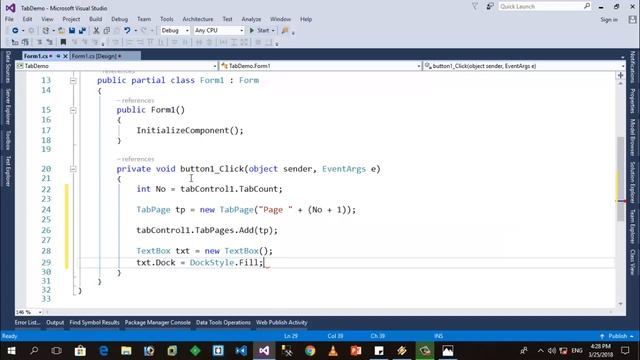Click the Cut scissors icon
Viewport: 640px width, 360px height.
[96, 31]
